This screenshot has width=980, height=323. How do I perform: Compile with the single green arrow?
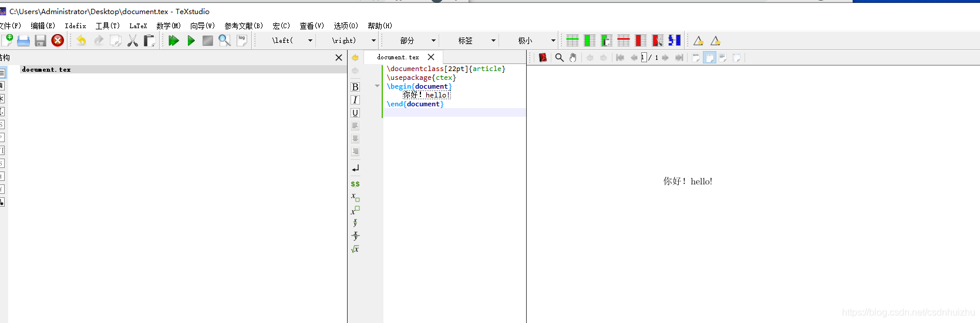[x=191, y=41]
